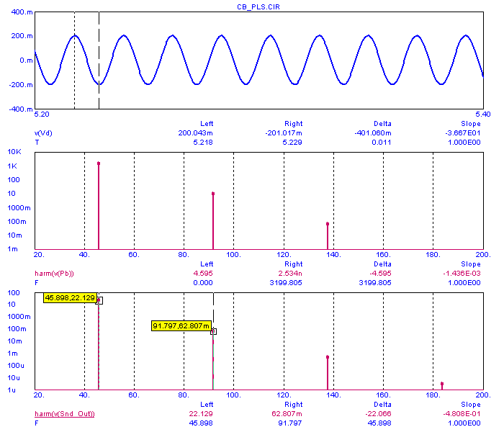Select the harm(v(Snd_Out)) trace label
Image resolution: width=504 pixels, height=432 pixels.
[64, 414]
